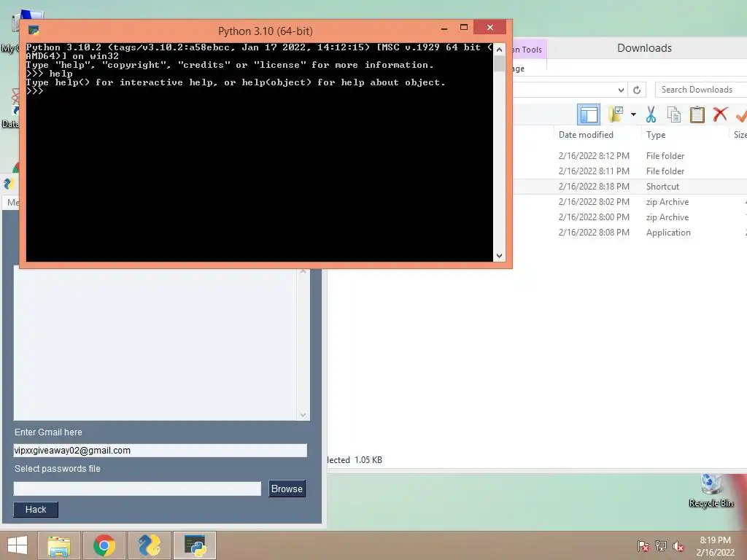
Task: Open the Recycle Bin desktop icon
Action: pyautogui.click(x=711, y=491)
